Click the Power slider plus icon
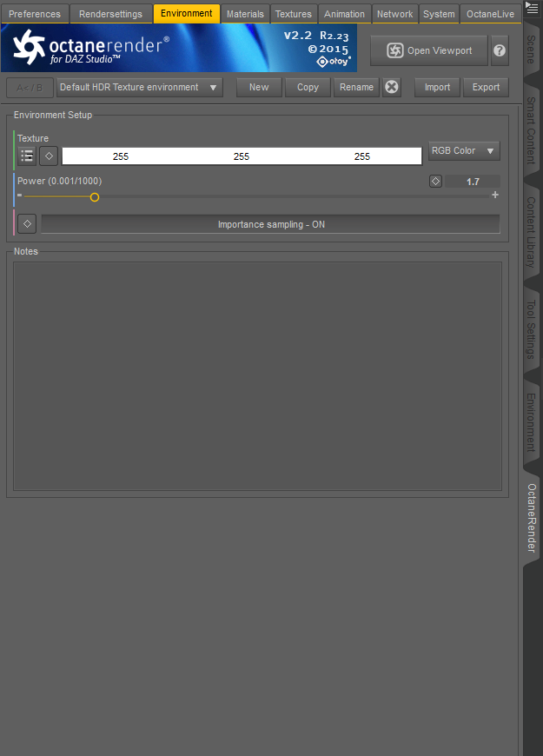 pyautogui.click(x=495, y=195)
